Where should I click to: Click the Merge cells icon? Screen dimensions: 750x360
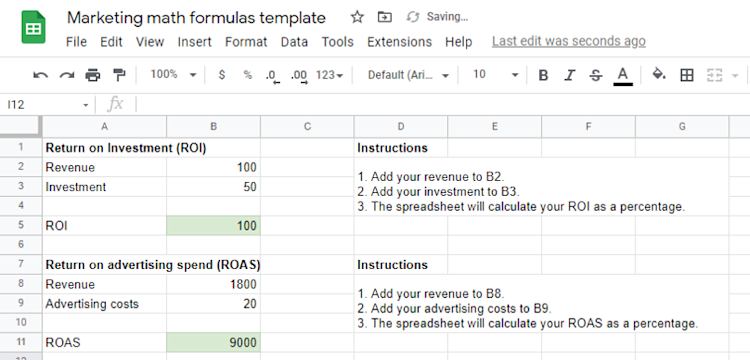(x=714, y=75)
